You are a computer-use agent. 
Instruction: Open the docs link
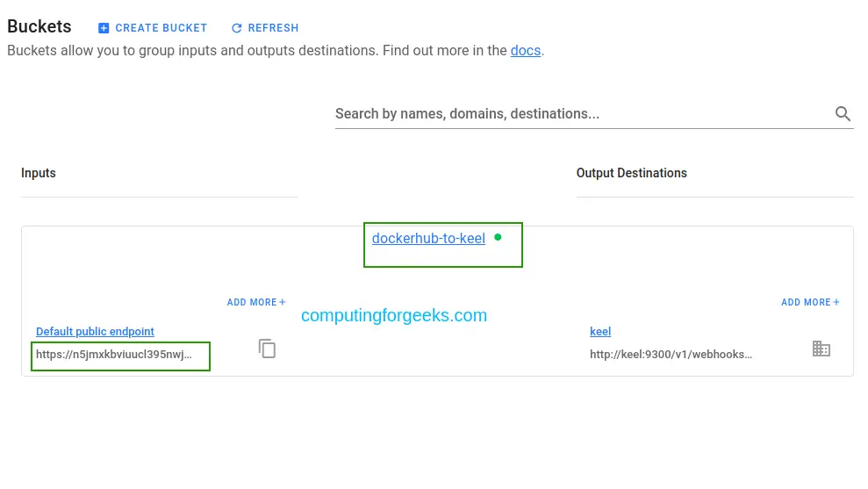[x=526, y=50]
